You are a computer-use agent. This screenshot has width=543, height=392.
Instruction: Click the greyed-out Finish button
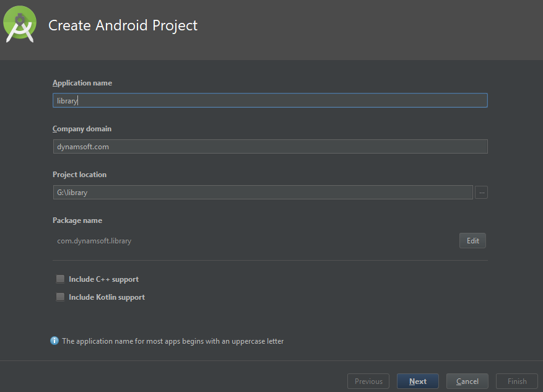517,381
